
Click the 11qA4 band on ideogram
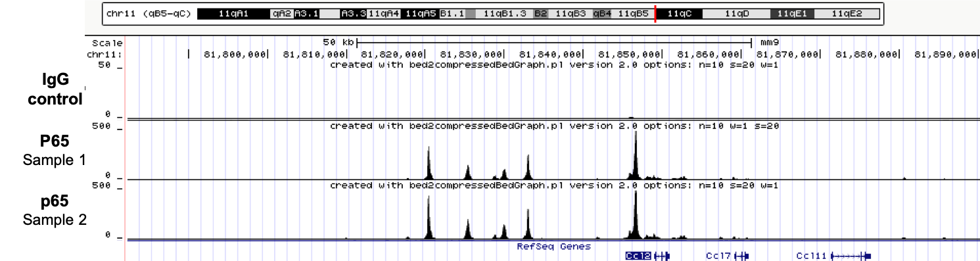coord(384,13)
